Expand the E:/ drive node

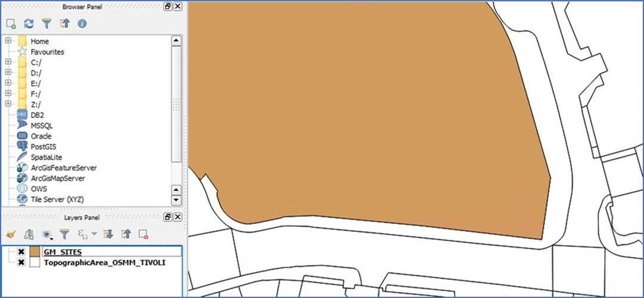pos(8,83)
